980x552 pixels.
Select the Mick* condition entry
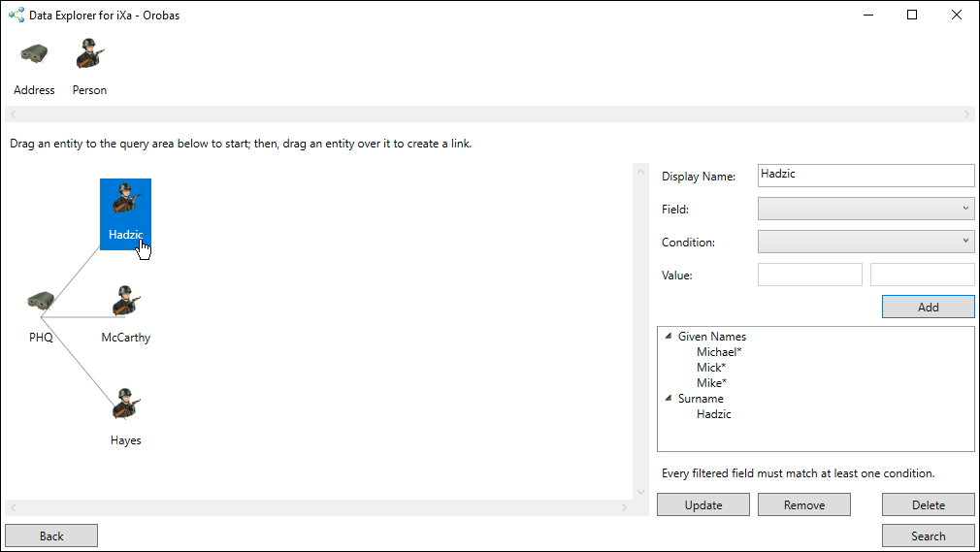tap(710, 368)
